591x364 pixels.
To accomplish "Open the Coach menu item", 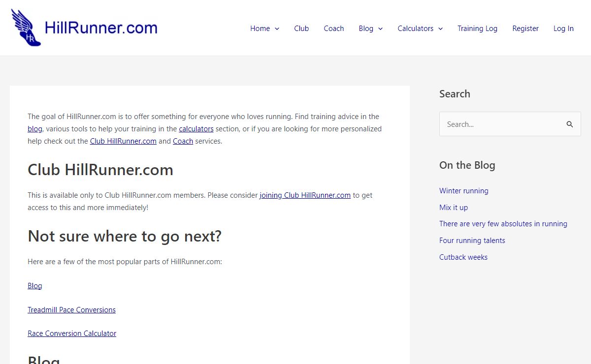I will point(333,29).
